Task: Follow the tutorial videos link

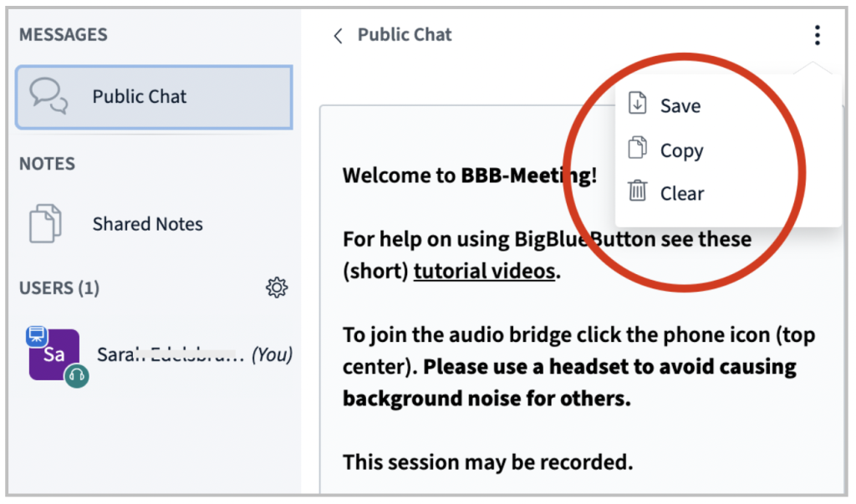Action: pyautogui.click(x=484, y=271)
